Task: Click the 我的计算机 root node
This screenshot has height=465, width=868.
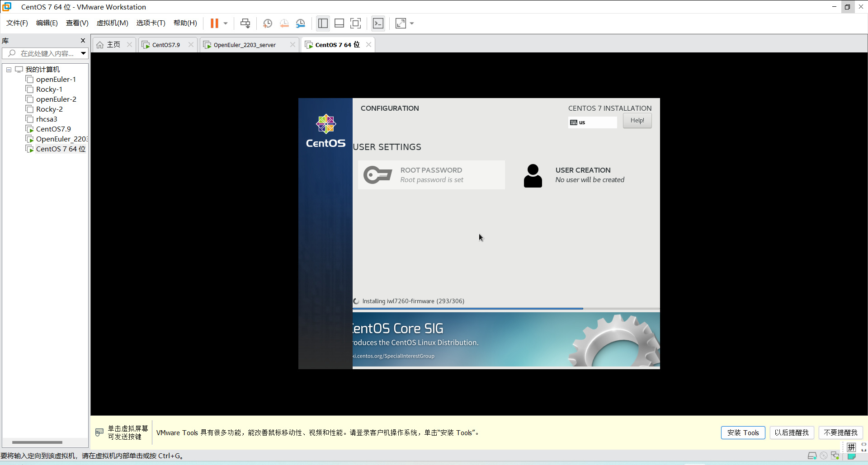Action: tap(42, 70)
